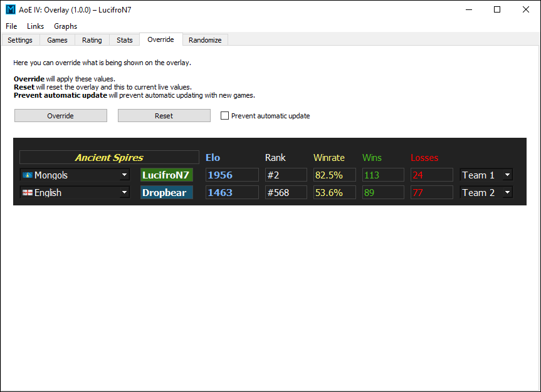
Task: Click the Wins column header
Action: 372,158
